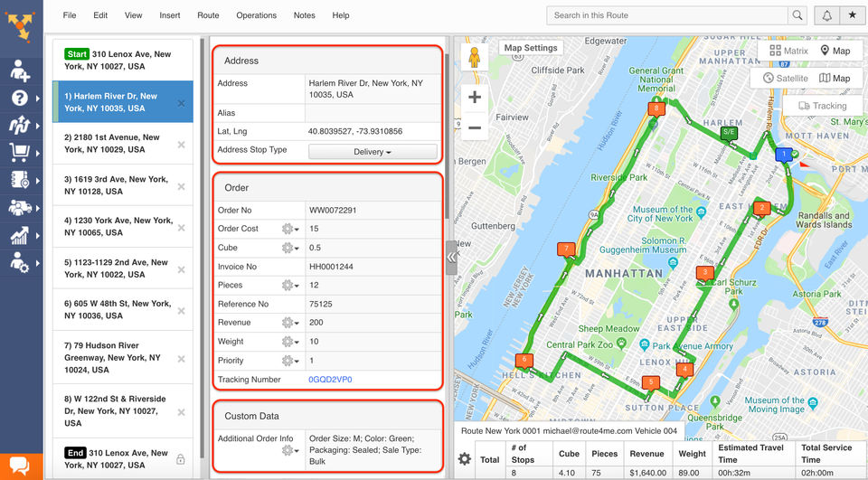This screenshot has height=480, width=868.
Task: Open Pieces gear dropdown
Action: click(290, 285)
